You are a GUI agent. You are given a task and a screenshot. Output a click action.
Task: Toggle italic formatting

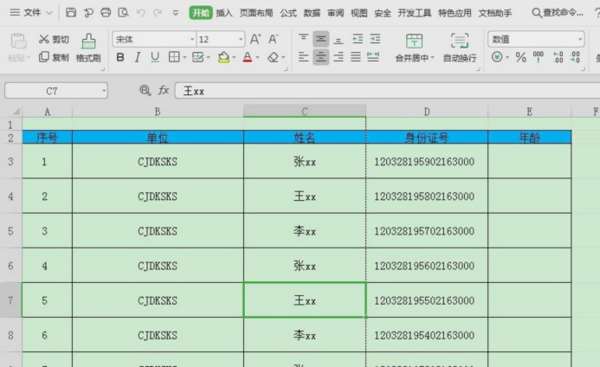point(137,57)
